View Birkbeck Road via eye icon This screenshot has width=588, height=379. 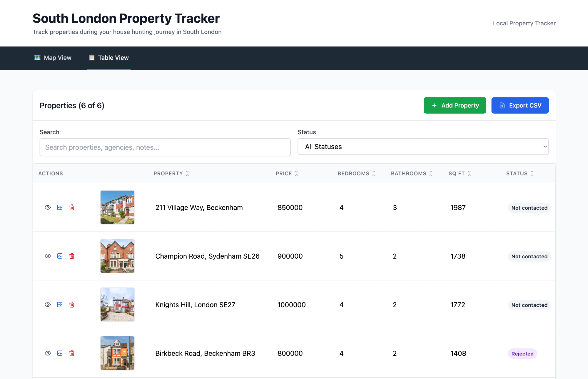[48, 353]
